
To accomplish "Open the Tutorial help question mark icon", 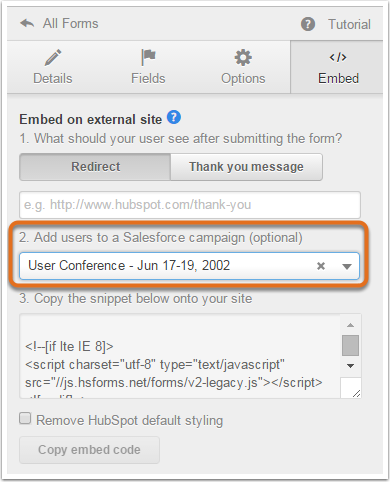I will (x=308, y=24).
